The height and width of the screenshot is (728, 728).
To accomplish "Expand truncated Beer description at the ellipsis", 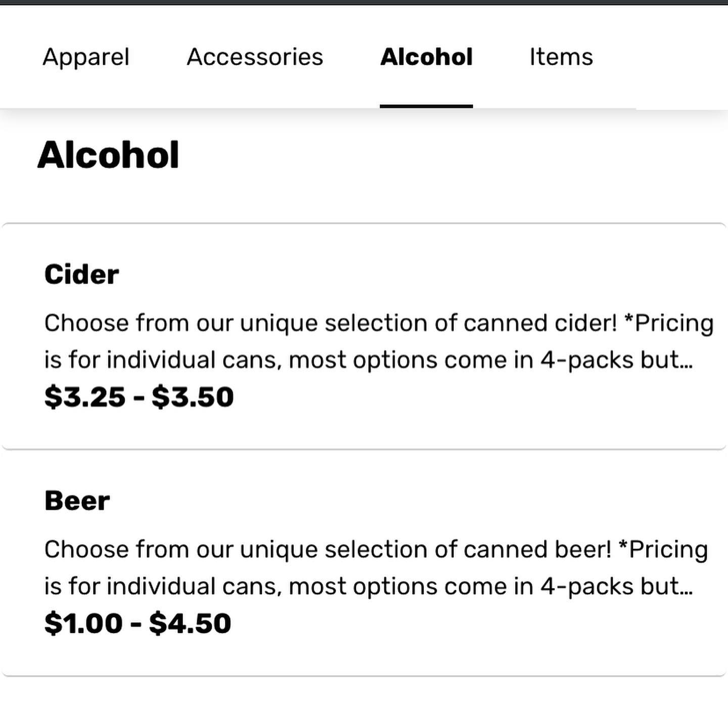I will pyautogui.click(x=686, y=587).
